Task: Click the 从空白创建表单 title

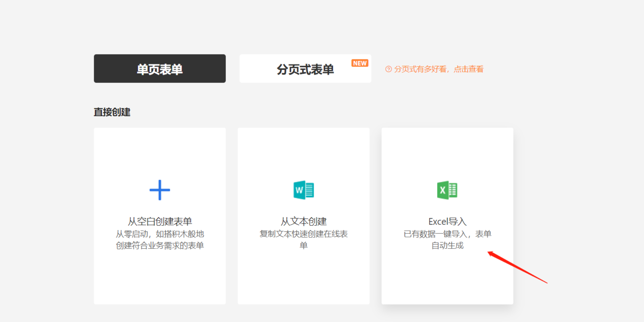Action: click(160, 221)
